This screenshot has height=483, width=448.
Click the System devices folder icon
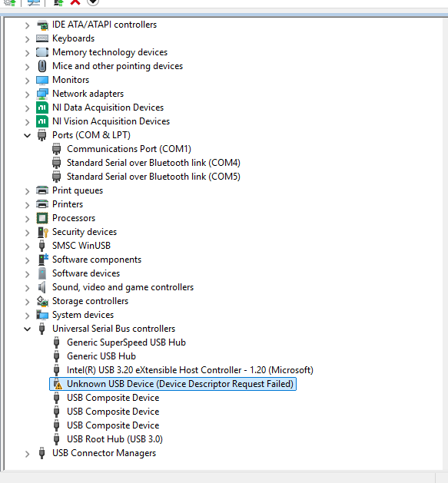[x=42, y=315]
